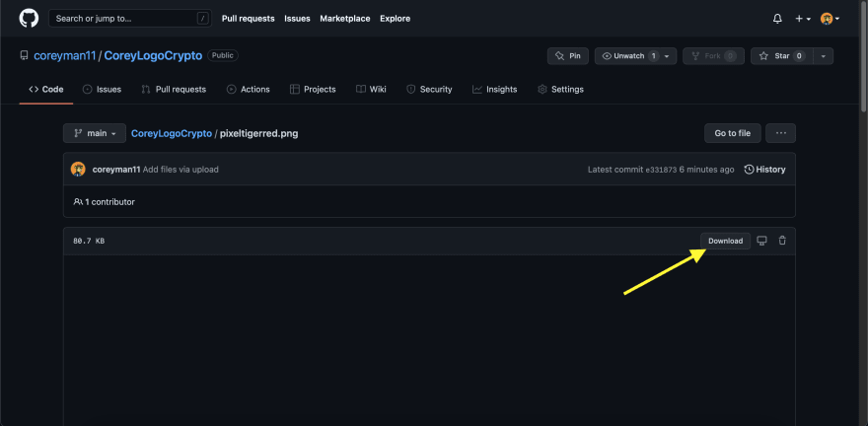Click the 6 minutes ago timestamp
Screen dimensions: 868x426
pyautogui.click(x=707, y=170)
